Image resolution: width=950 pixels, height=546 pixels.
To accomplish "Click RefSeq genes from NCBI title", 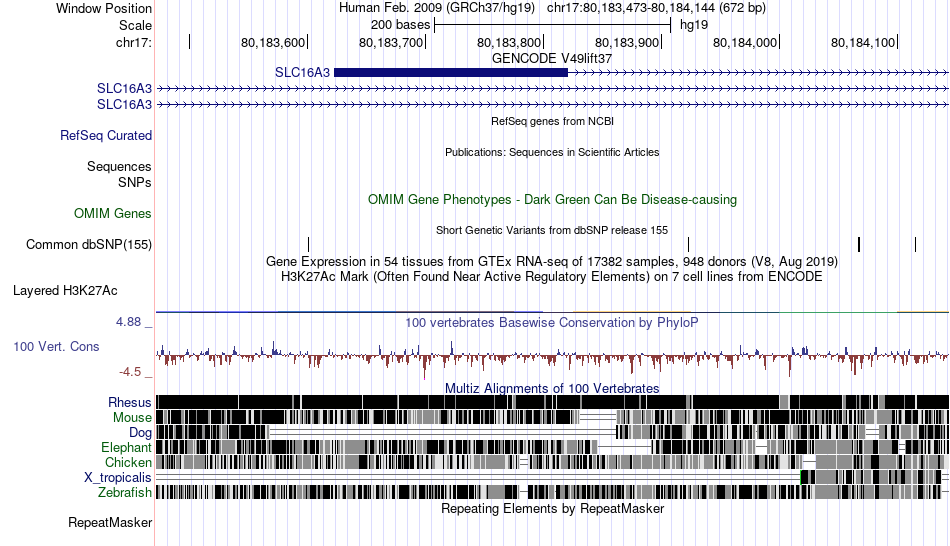I will 552,121.
